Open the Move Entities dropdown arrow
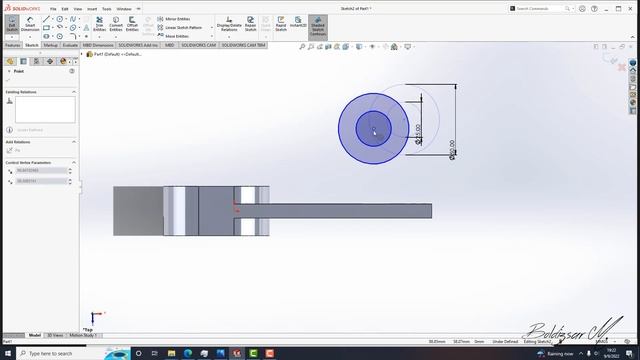 pyautogui.click(x=211, y=36)
